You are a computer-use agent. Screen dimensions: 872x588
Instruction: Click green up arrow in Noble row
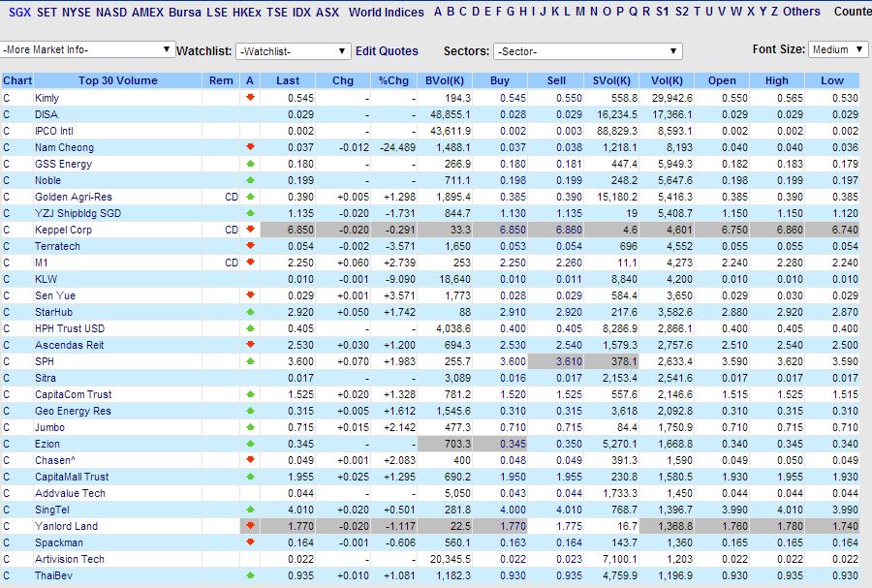coord(250,180)
